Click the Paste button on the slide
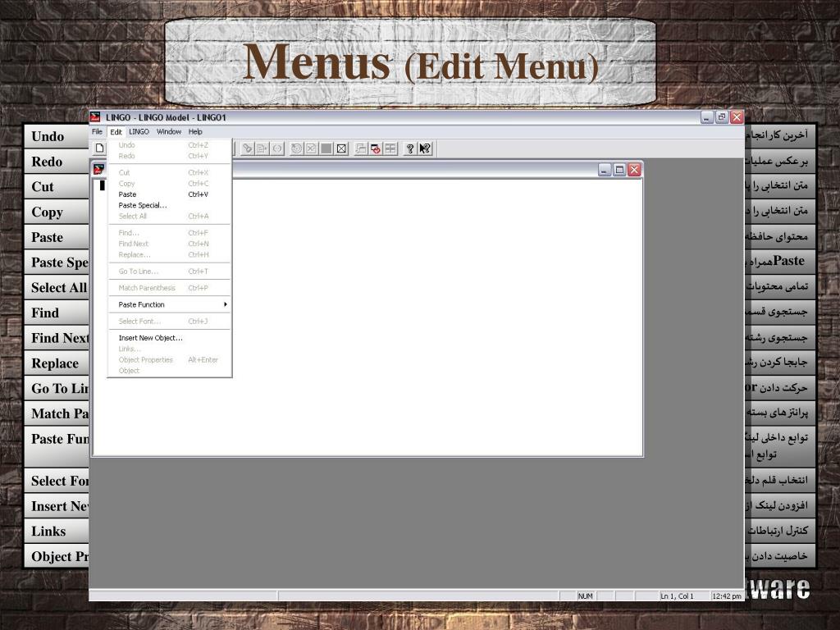Screen dimensions: 840x630 (x=57, y=237)
